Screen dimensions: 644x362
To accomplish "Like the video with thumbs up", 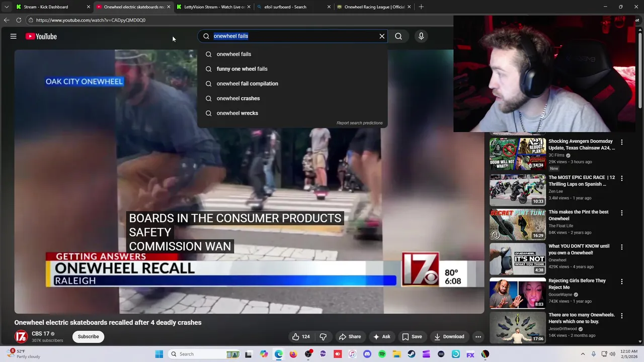I will click(301, 337).
